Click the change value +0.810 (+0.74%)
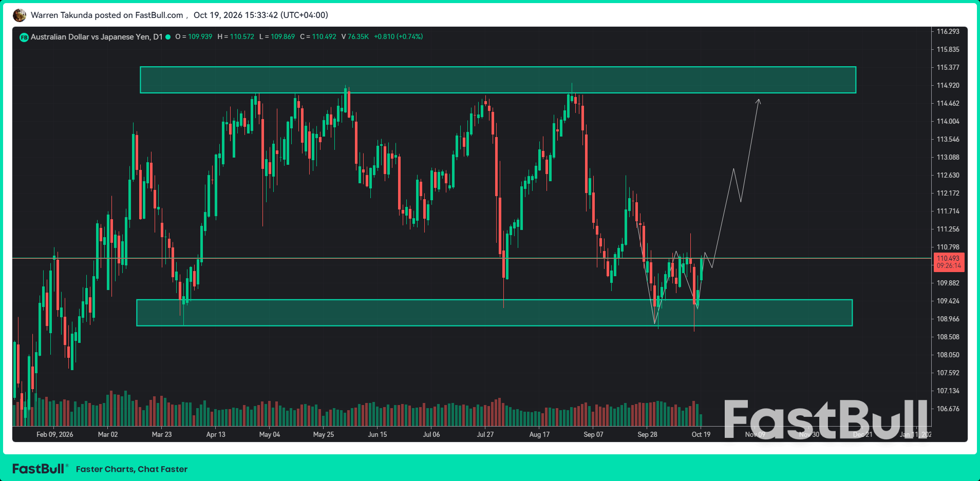 pos(399,36)
